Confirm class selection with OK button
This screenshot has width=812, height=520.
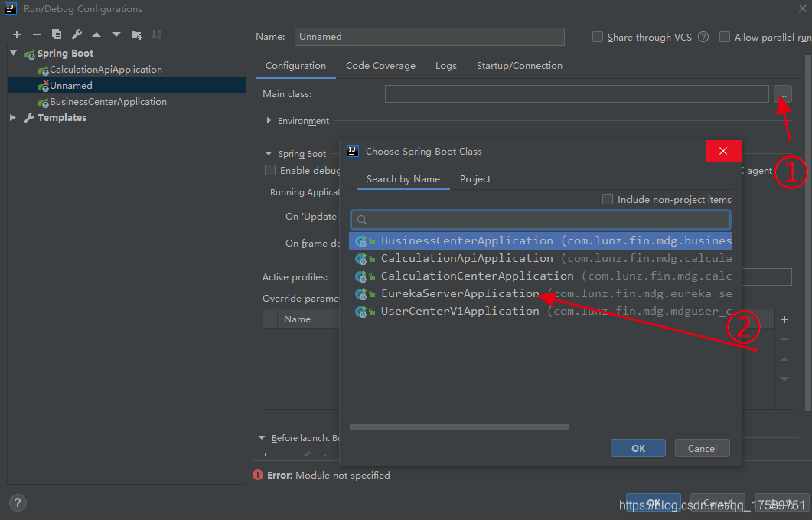[x=638, y=449]
